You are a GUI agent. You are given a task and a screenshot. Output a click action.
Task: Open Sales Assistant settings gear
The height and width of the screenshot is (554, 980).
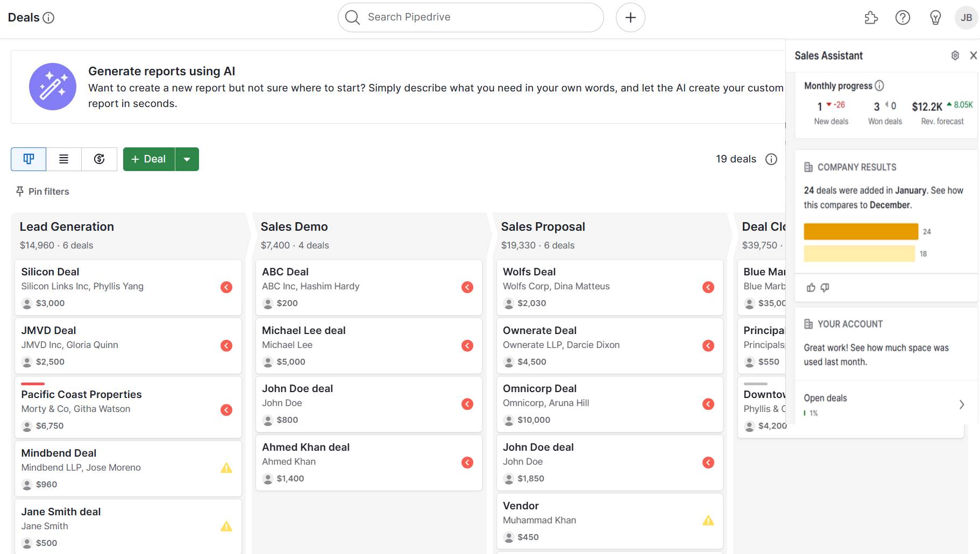tap(955, 55)
